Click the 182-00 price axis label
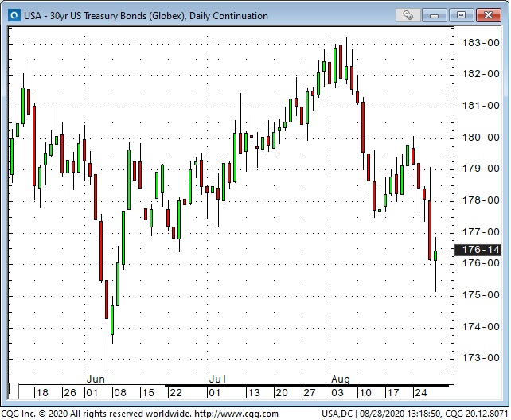This screenshot has width=511, height=420. pyautogui.click(x=481, y=74)
